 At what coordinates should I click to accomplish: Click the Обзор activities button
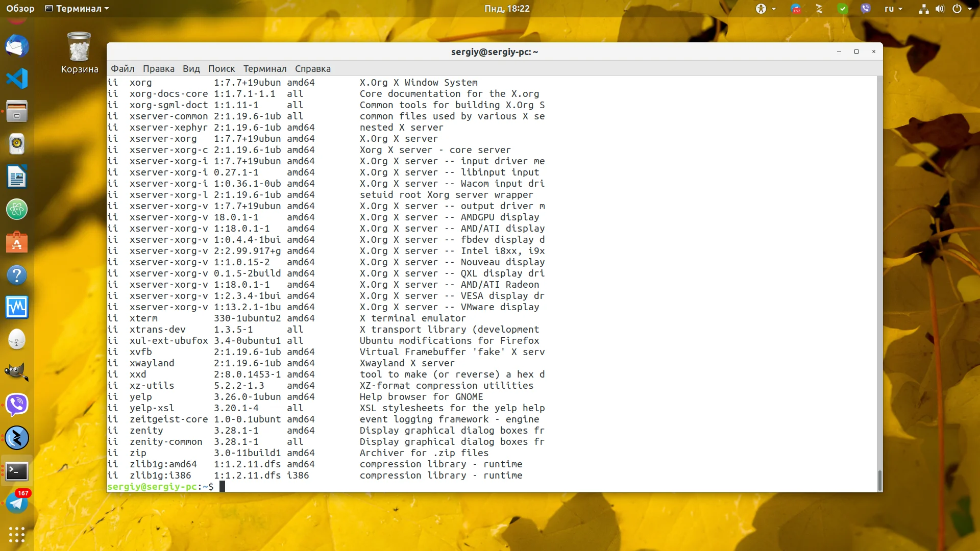[x=20, y=9]
